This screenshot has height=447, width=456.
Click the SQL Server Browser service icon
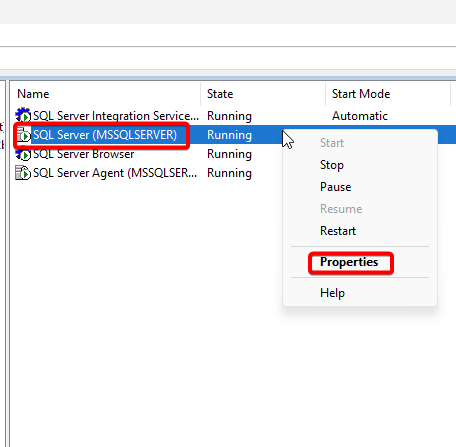pos(23,154)
